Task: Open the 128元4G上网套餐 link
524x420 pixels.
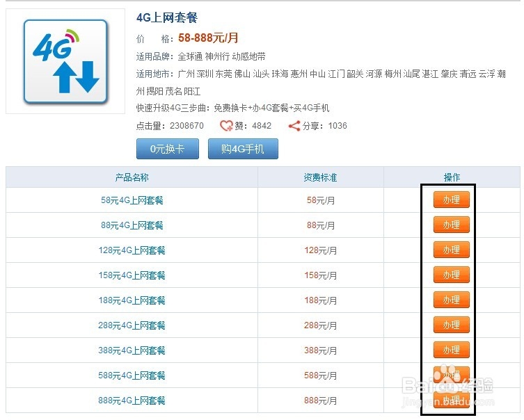Action: tap(132, 250)
